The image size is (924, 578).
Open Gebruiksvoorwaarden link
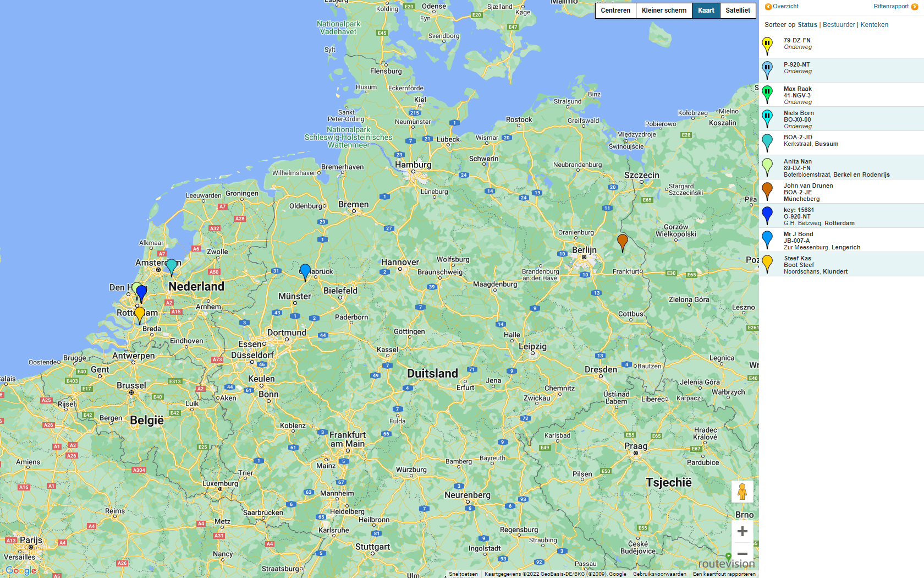pos(659,574)
